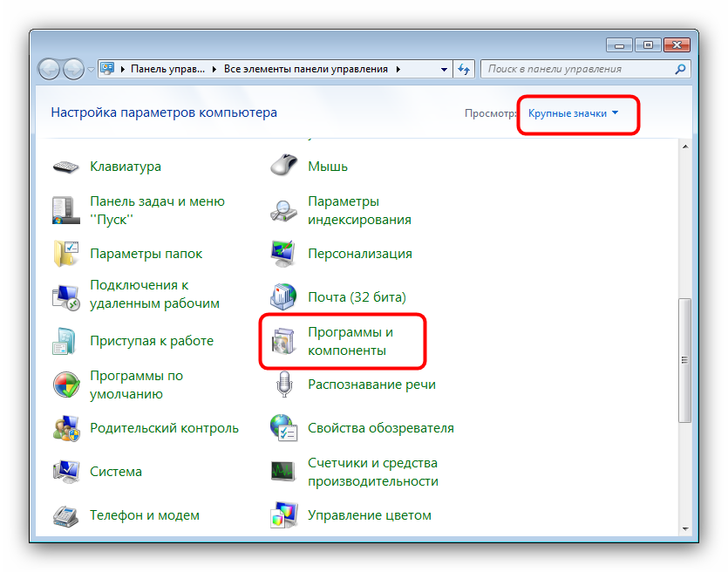
Task: Open the Keyboard (Клавиатура) icon
Action: (65, 167)
